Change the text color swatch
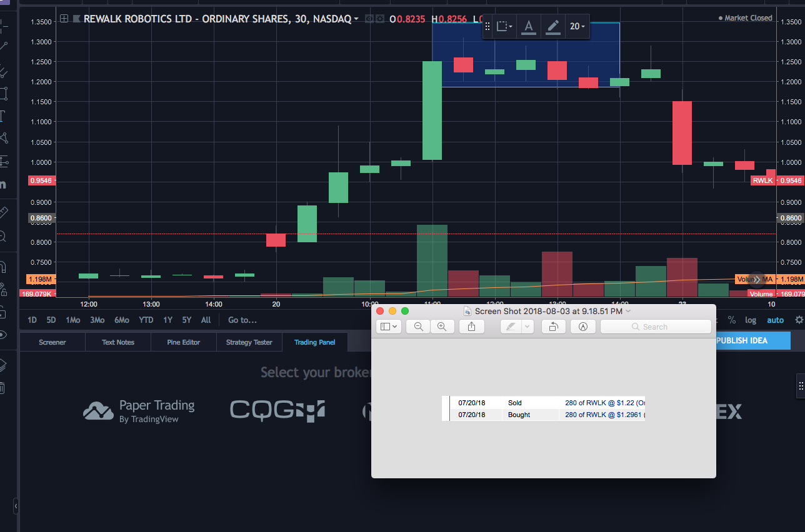The image size is (805, 532). click(x=529, y=26)
